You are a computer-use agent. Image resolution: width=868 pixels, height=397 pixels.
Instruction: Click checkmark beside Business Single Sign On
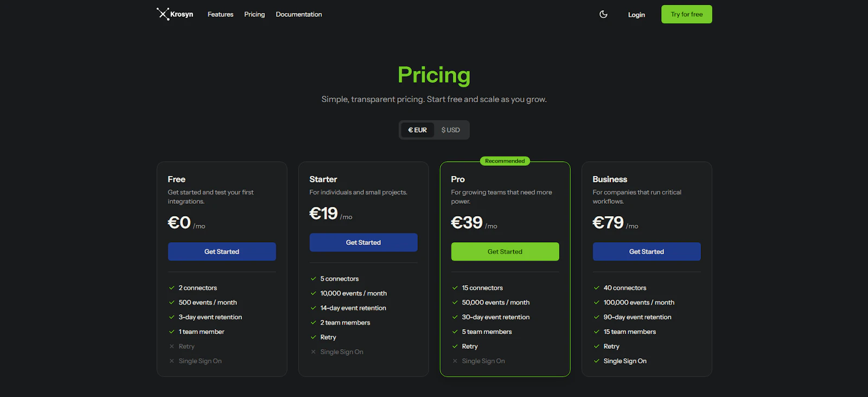[597, 361]
